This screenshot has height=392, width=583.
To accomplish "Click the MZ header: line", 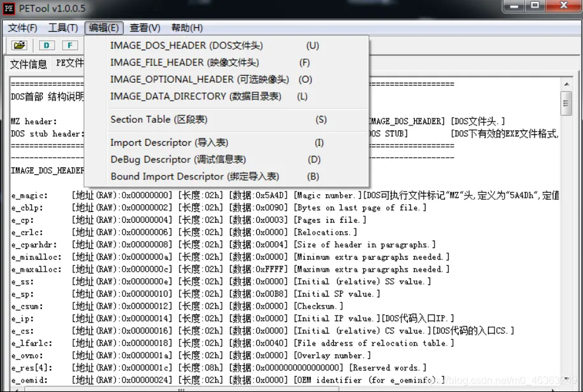I will [34, 122].
